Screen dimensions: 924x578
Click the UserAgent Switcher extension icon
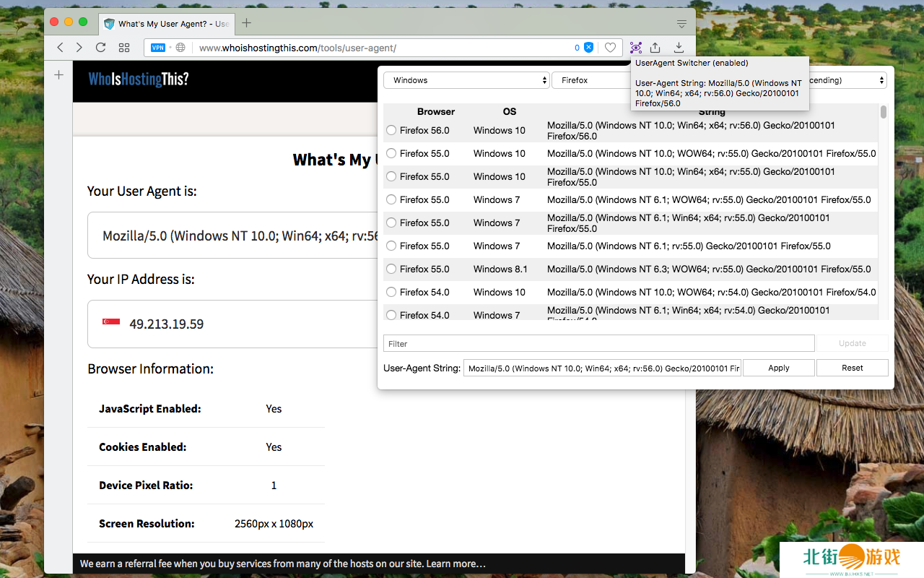click(635, 48)
